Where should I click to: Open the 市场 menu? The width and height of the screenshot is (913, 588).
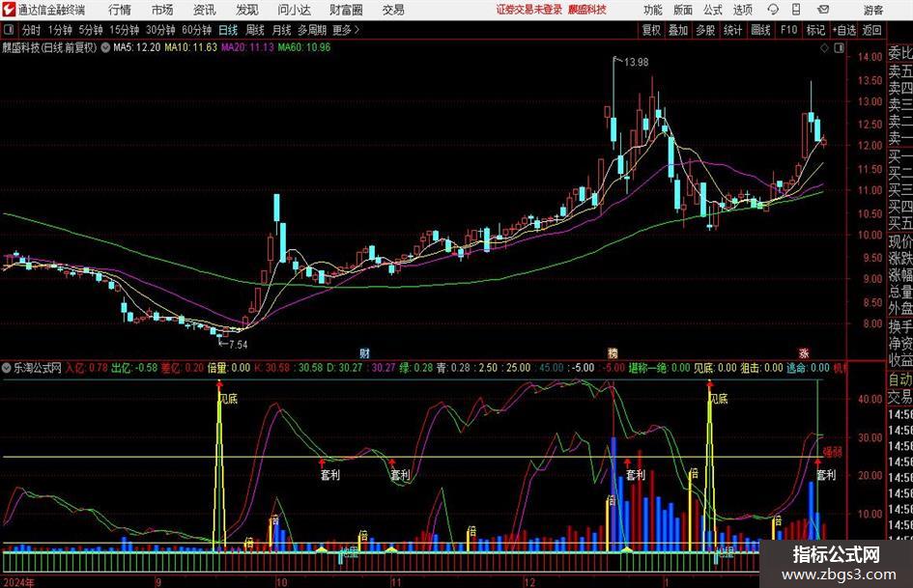pos(162,10)
